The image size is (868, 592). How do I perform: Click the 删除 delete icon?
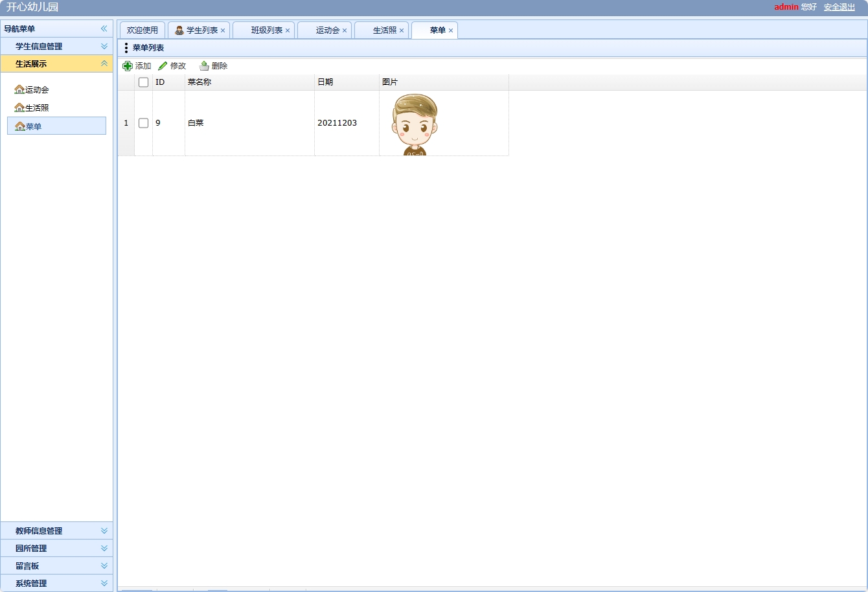[x=204, y=66]
